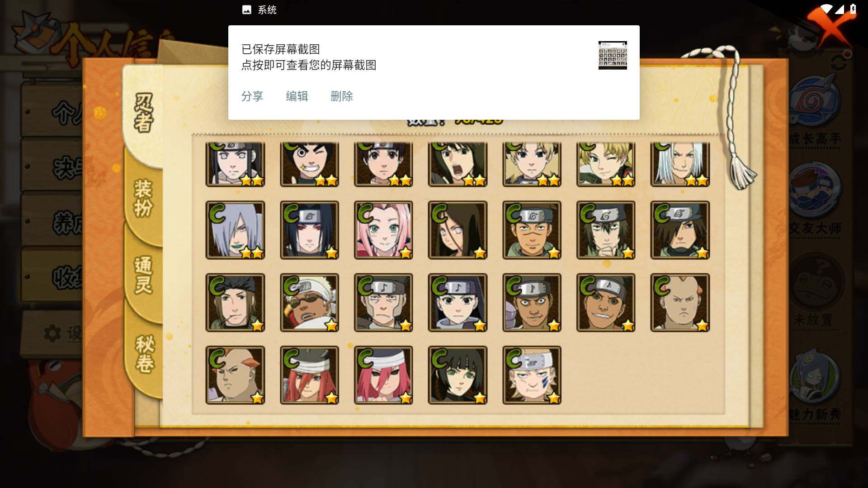Select the purple-haired ninja with green lipstick
The width and height of the screenshot is (868, 488).
coord(235,230)
